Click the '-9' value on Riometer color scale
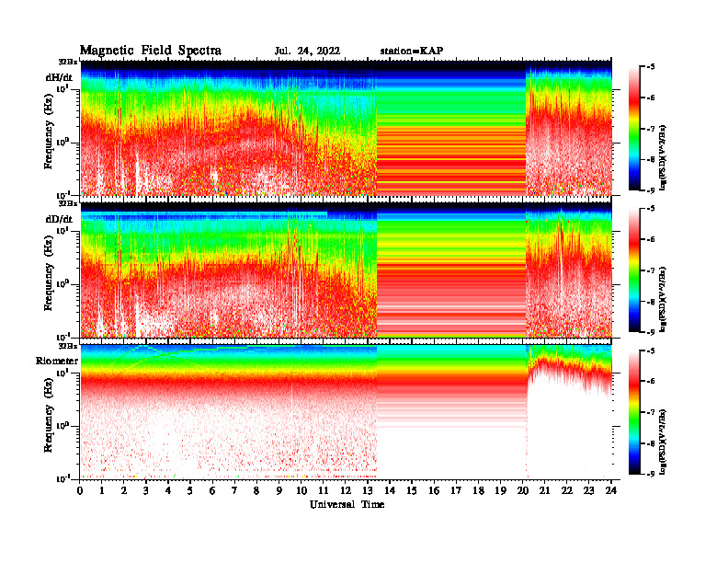 pos(651,474)
